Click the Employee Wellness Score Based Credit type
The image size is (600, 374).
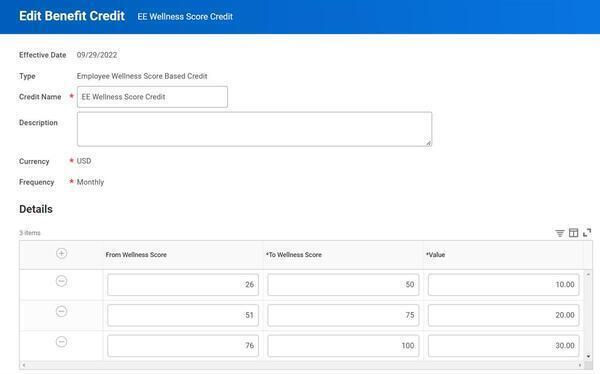point(142,76)
